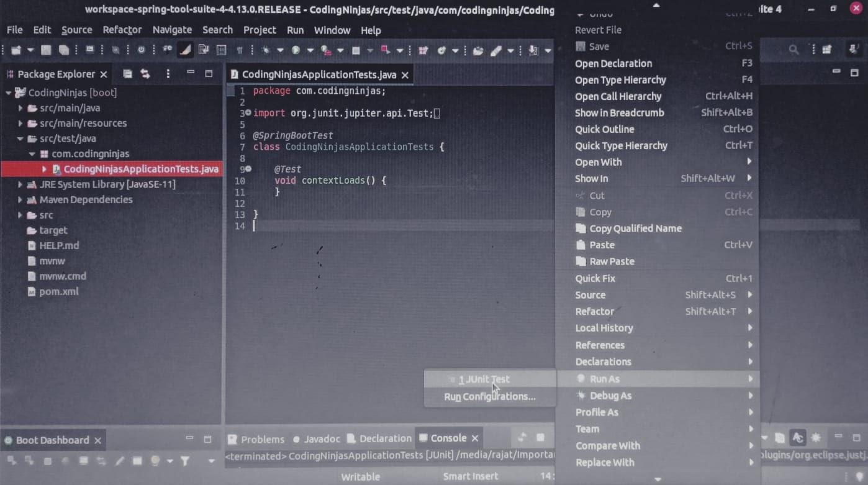Click the first start icon in Boot Dashboard toolbar

[x=11, y=460]
